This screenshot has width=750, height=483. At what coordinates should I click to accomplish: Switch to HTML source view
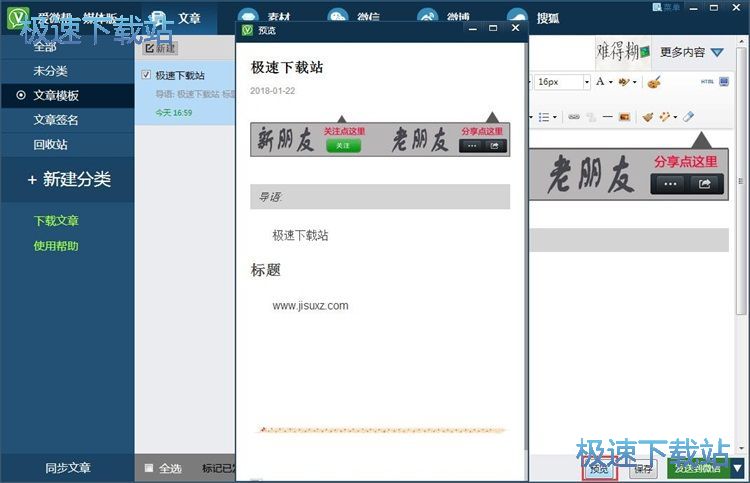click(708, 81)
